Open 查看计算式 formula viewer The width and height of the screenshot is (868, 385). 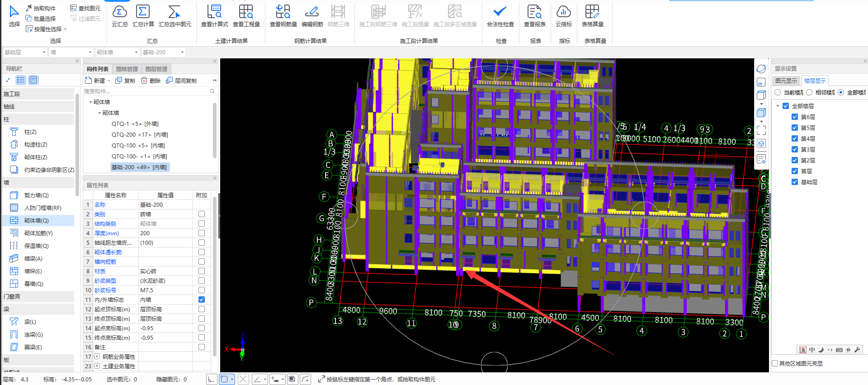point(215,16)
